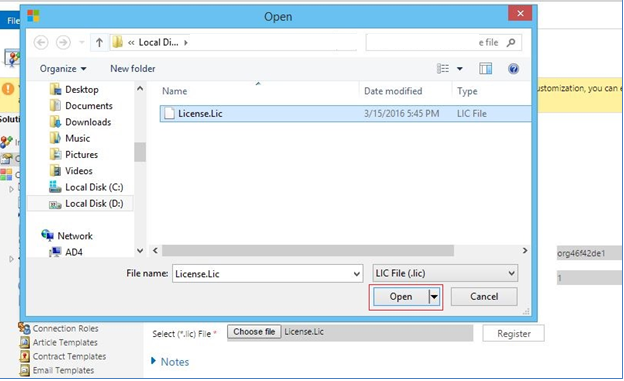Viewport: 624px width, 381px height.
Task: Click the search box magnifier icon
Action: tap(511, 43)
